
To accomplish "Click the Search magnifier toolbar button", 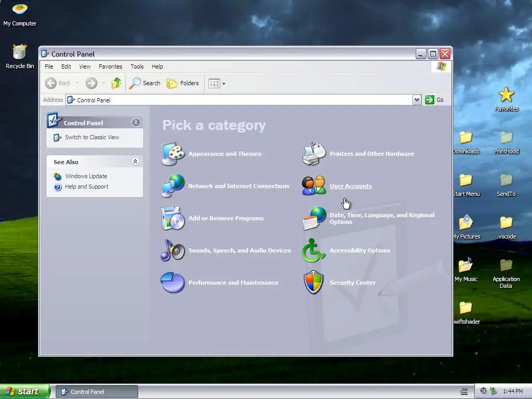I will tap(145, 83).
